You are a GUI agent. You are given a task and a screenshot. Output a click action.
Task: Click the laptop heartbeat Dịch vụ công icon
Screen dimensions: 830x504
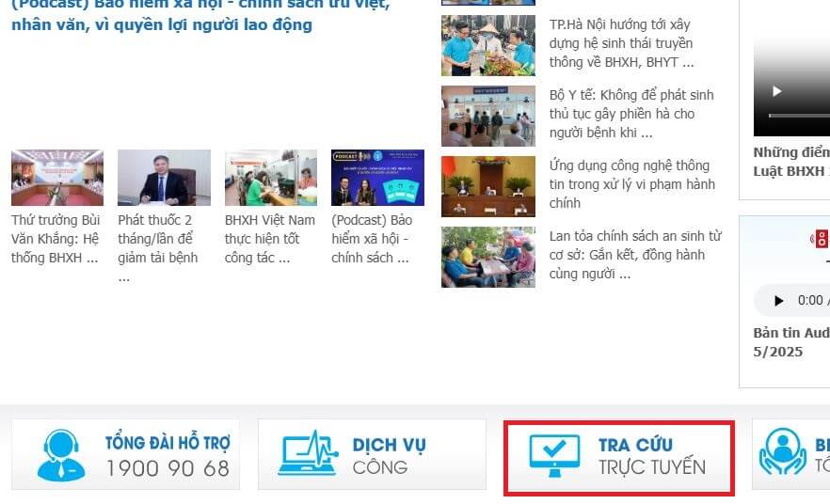tap(308, 452)
